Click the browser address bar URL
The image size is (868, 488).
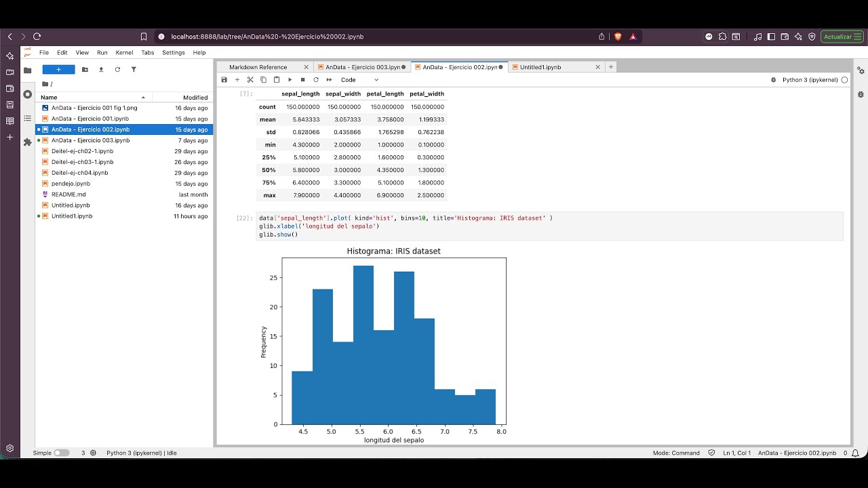pos(267,37)
